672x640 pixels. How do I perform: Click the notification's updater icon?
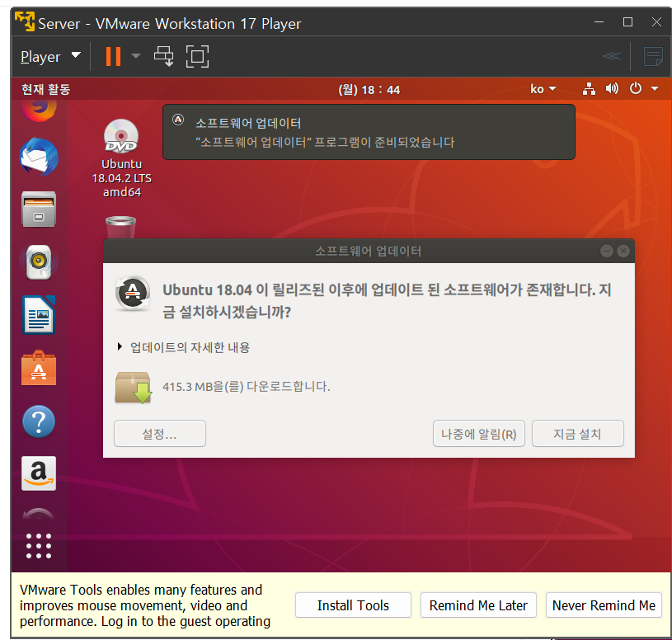click(x=178, y=120)
